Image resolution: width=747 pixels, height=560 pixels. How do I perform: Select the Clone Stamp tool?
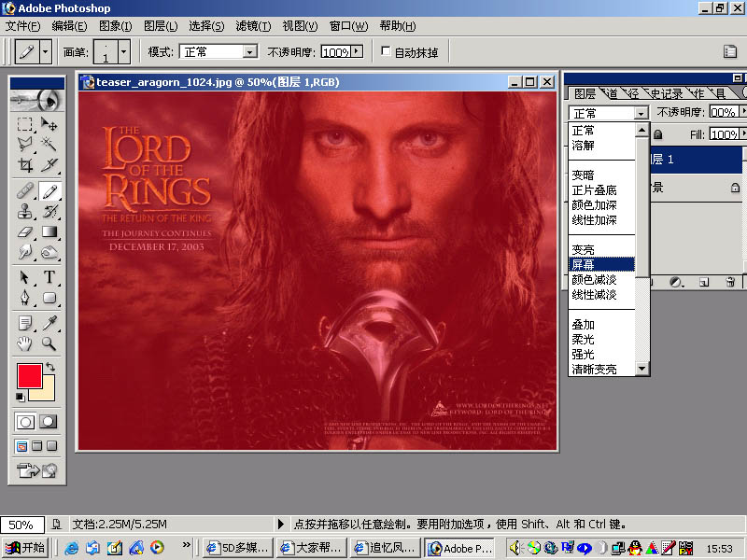(25, 211)
